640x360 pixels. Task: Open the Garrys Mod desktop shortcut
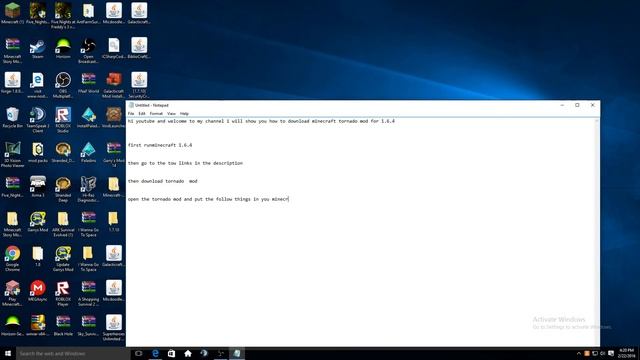coord(38,222)
